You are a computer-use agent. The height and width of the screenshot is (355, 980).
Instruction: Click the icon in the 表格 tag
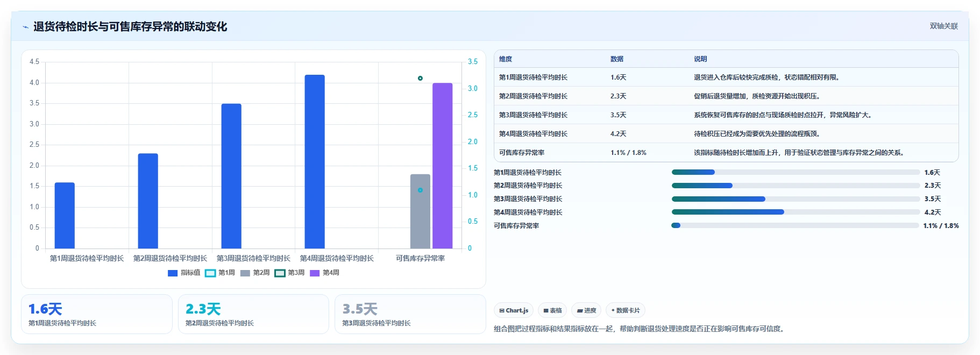pos(546,311)
